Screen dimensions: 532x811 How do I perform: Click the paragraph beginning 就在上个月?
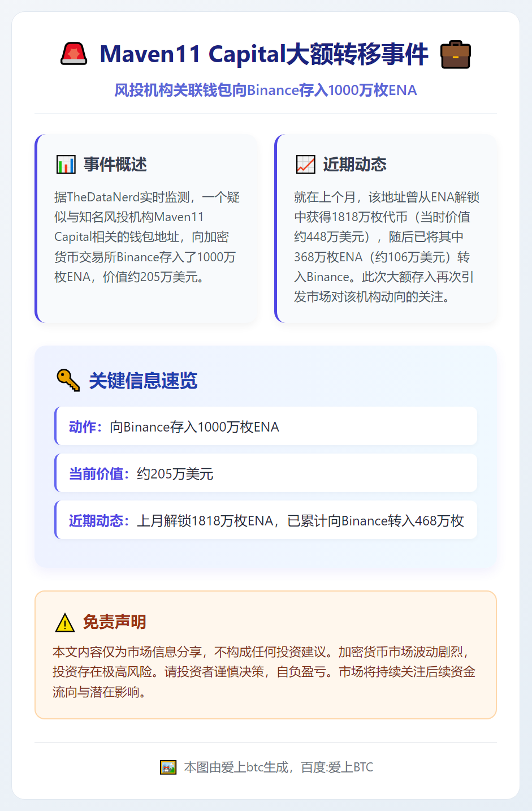[x=387, y=247]
